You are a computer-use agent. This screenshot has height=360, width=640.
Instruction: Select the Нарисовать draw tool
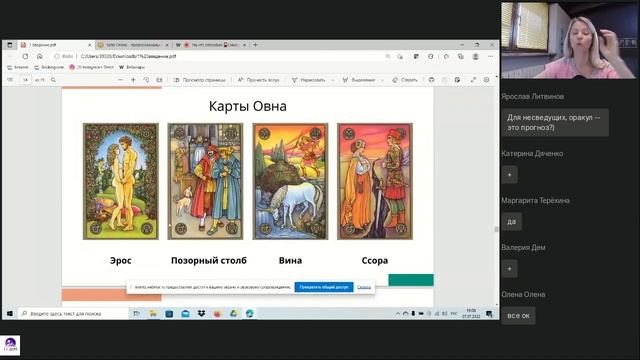[309, 80]
